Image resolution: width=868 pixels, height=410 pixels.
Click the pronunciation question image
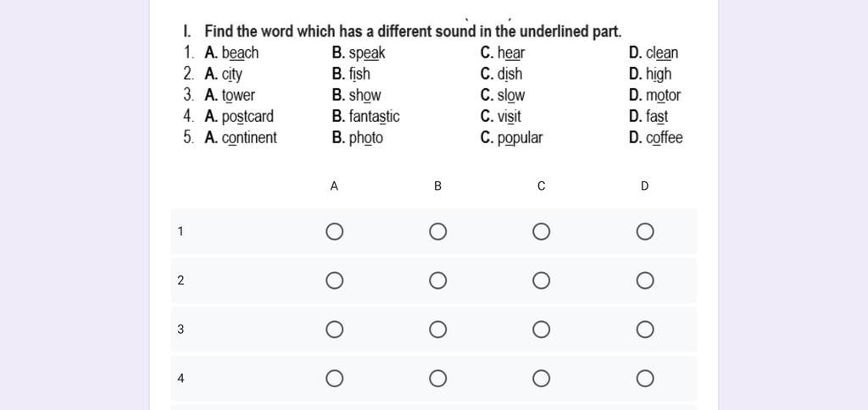pos(433,85)
